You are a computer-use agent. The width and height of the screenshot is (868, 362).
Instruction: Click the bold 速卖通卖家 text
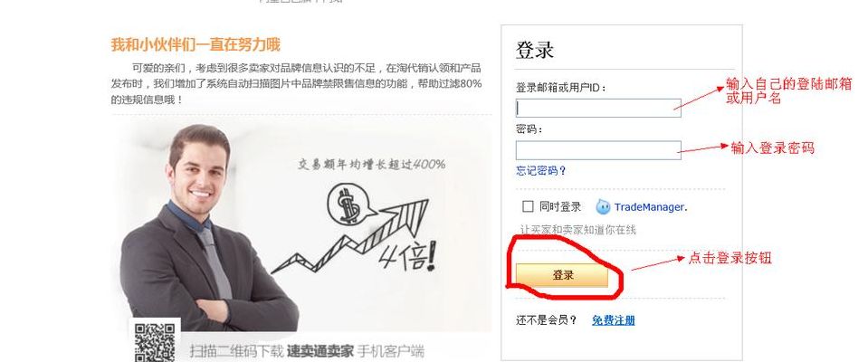(x=320, y=351)
